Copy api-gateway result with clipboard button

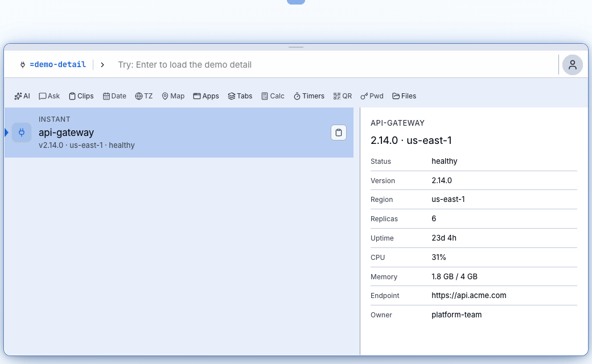point(339,133)
